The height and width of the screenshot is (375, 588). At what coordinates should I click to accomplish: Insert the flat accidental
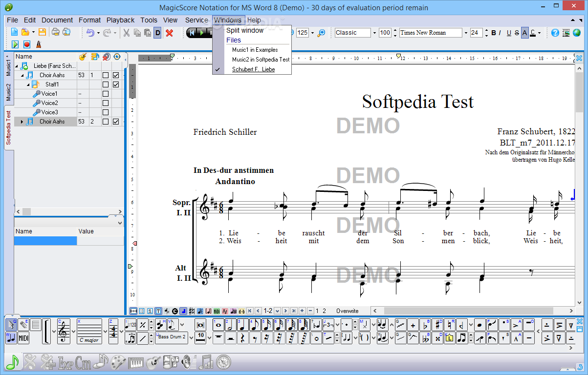(x=425, y=325)
